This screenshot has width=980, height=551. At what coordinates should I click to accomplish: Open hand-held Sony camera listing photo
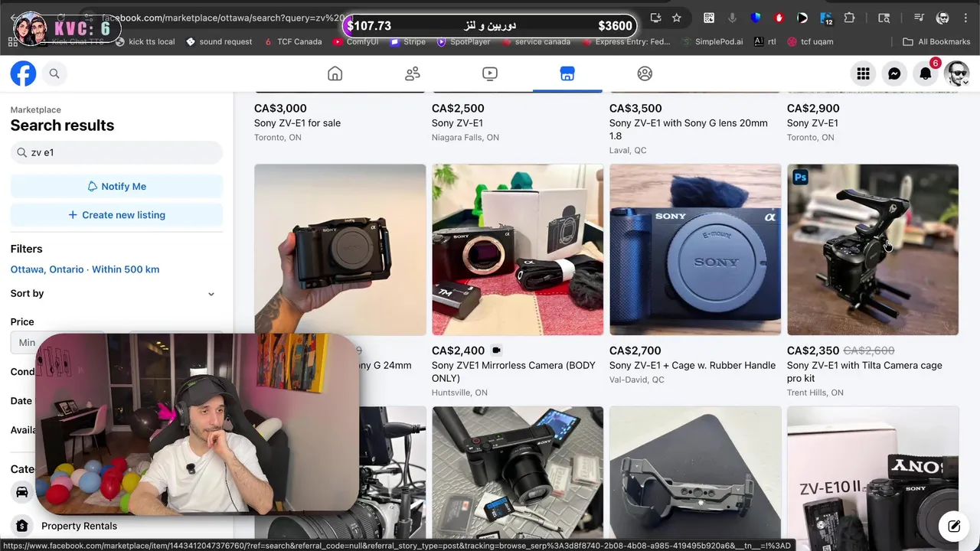coord(340,249)
